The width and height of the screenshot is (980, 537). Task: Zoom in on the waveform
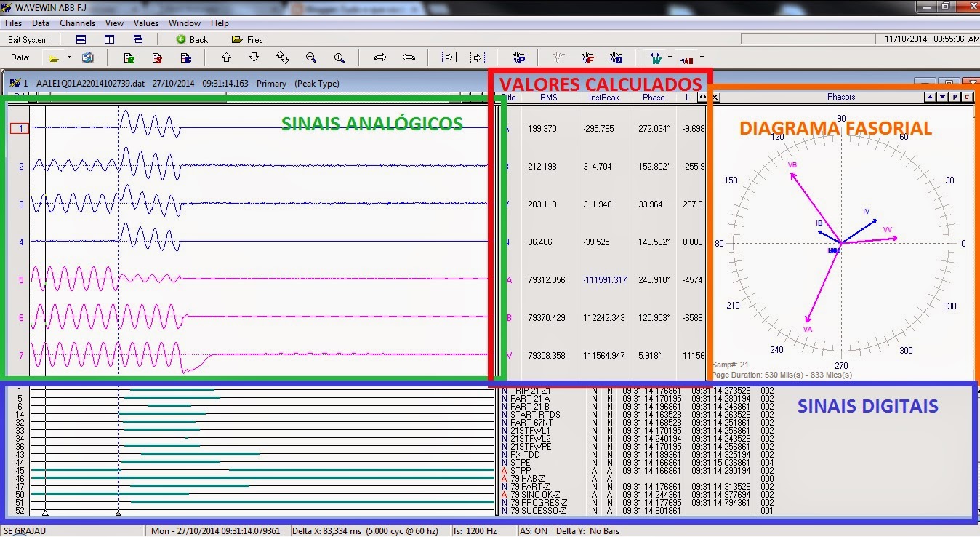(x=339, y=57)
